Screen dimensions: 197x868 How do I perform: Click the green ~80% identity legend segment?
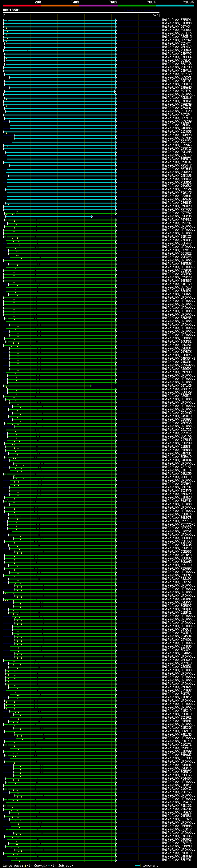pos(137,6)
